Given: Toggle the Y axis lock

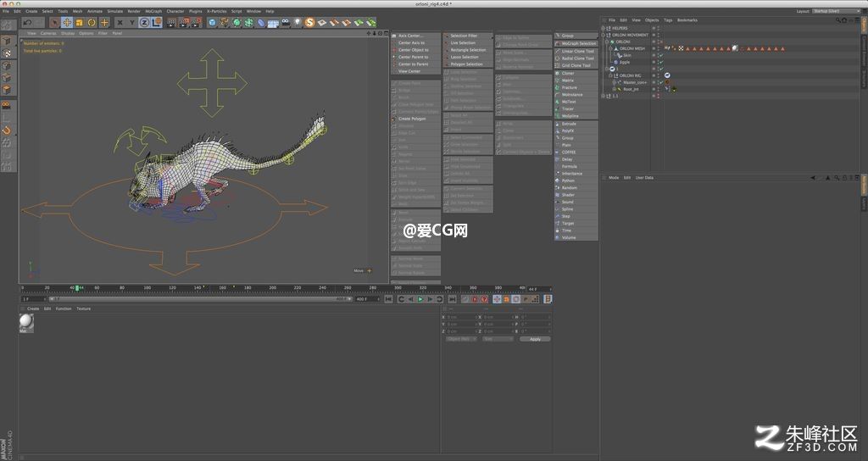Looking at the screenshot, I should (131, 22).
